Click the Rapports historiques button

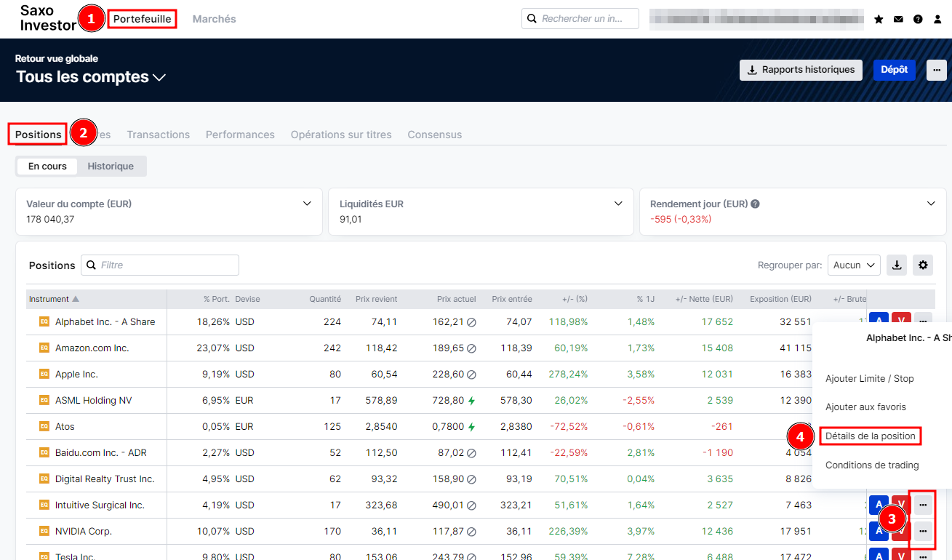pyautogui.click(x=801, y=70)
